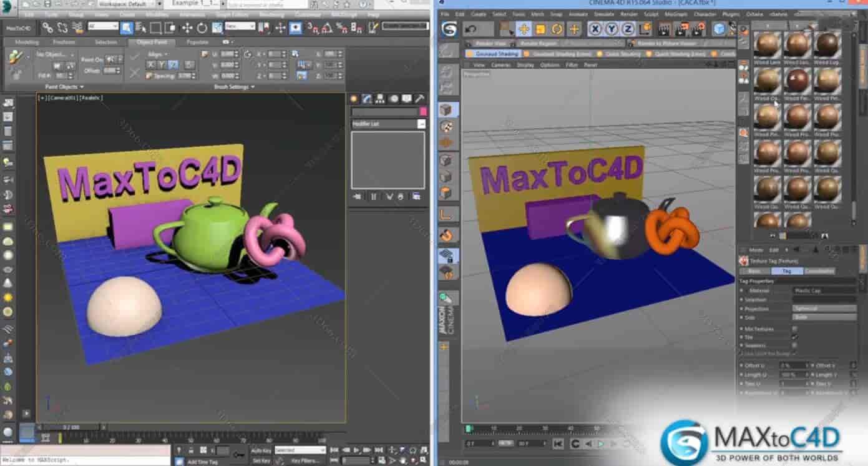Open the Projection dropdown set to Spherical
Screen dimensions: 868x466
(823, 308)
